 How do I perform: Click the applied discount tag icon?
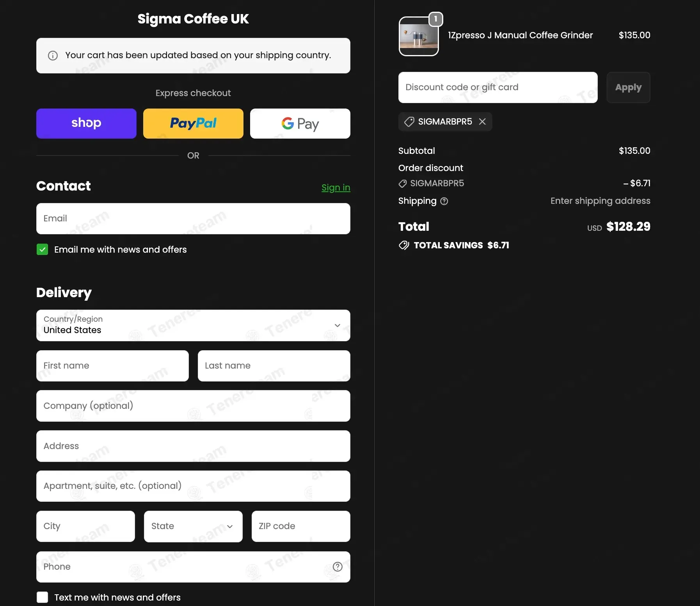pos(409,122)
